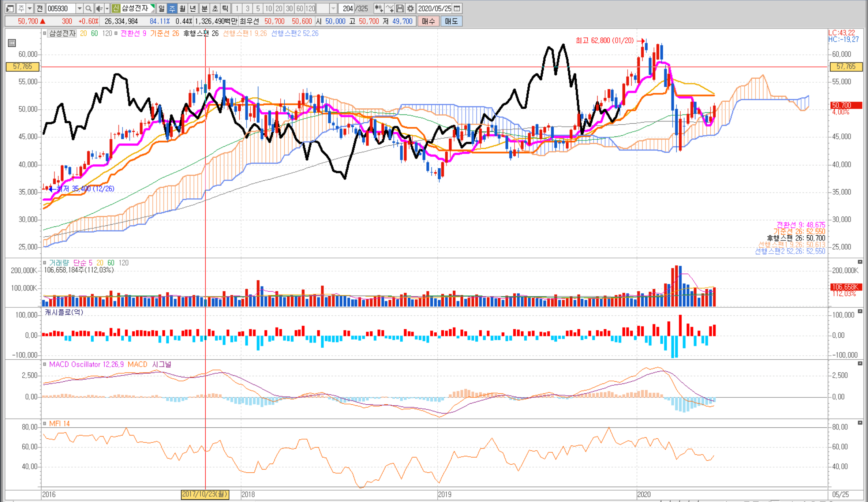Click the 204 candle count input field

pyautogui.click(x=346, y=8)
